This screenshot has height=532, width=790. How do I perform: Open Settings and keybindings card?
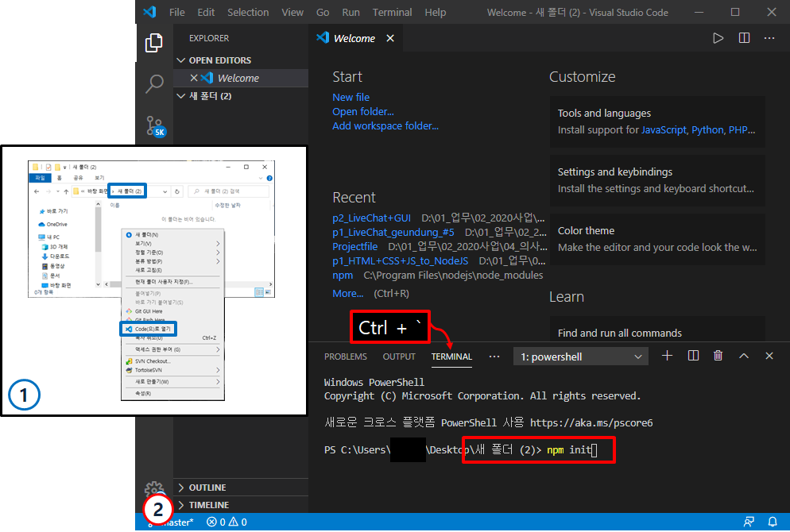[657, 180]
